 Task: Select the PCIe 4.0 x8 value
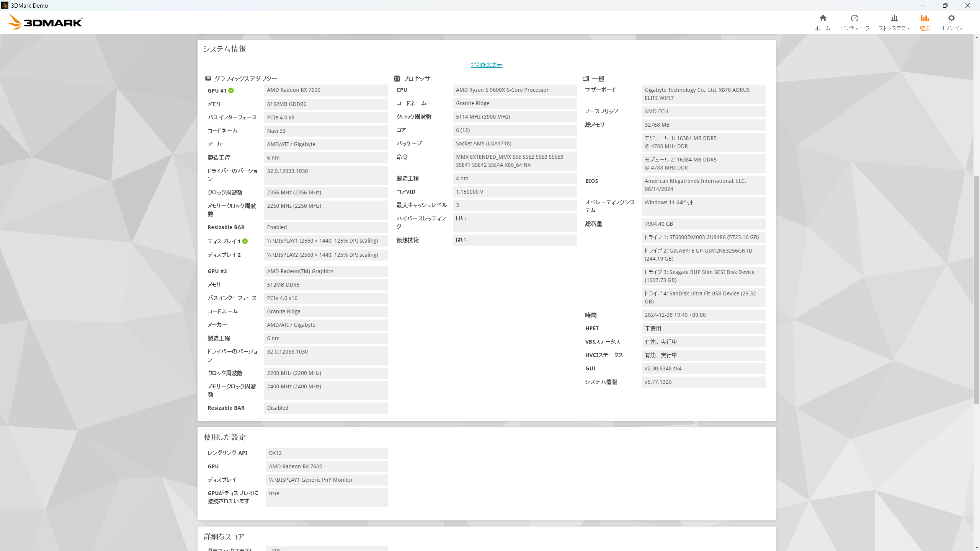tap(326, 117)
